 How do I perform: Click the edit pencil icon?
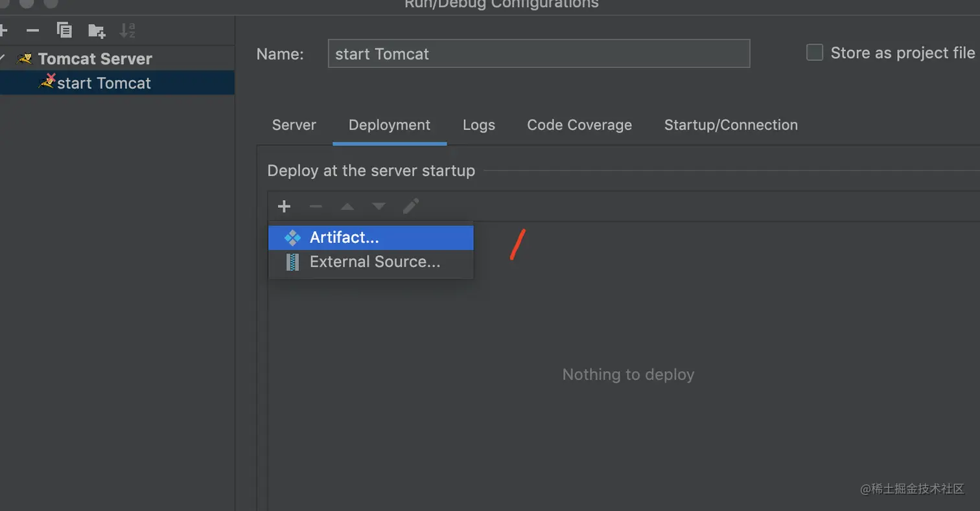tap(411, 207)
